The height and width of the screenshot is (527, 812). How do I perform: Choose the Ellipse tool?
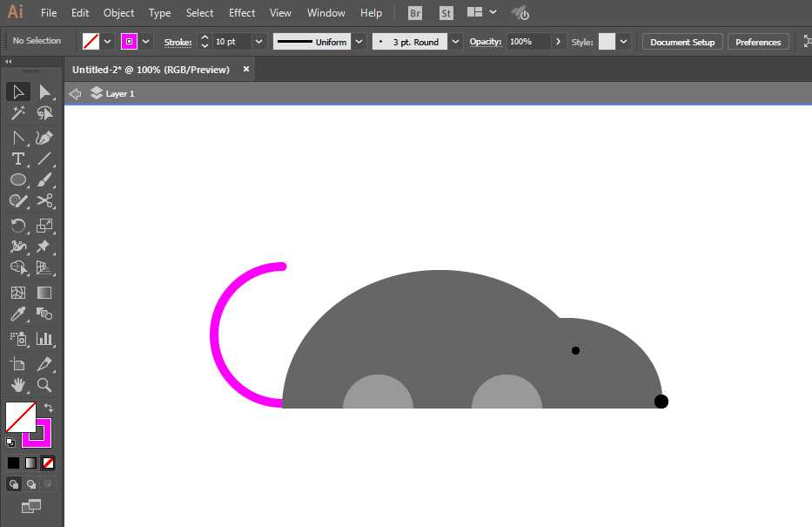coord(17,180)
